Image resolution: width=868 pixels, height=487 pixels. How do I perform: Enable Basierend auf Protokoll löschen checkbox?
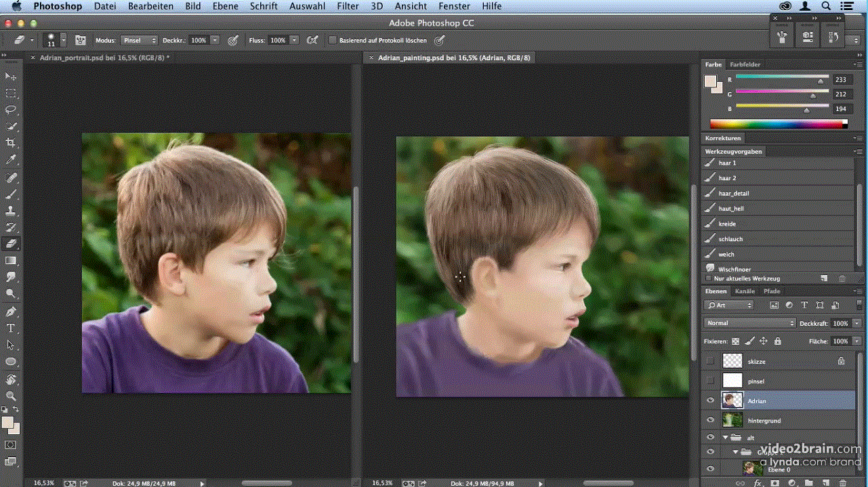(333, 41)
